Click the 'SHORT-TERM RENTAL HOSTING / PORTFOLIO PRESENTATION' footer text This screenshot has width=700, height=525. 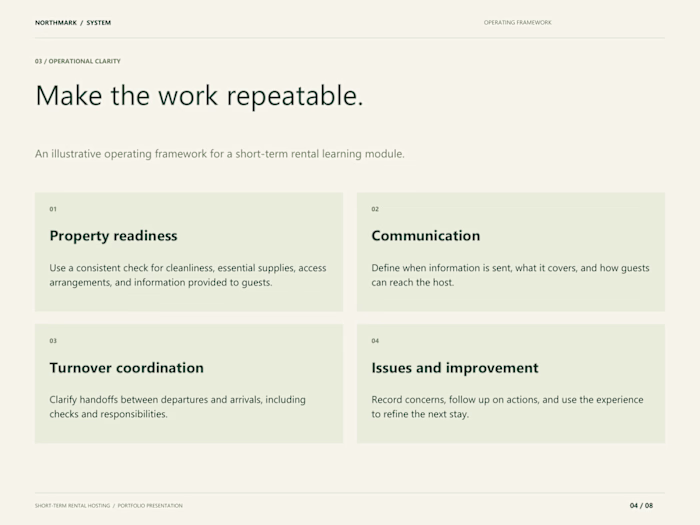(109, 506)
